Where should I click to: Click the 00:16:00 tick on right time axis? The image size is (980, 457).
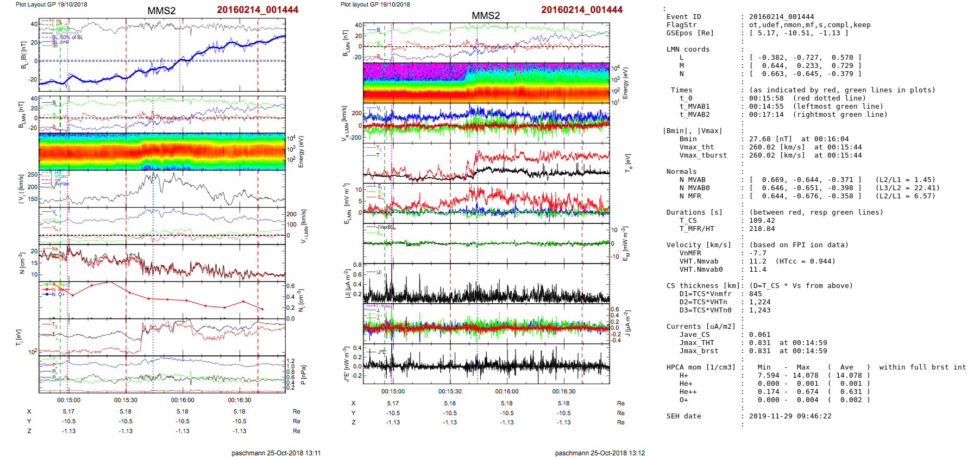coord(507,391)
